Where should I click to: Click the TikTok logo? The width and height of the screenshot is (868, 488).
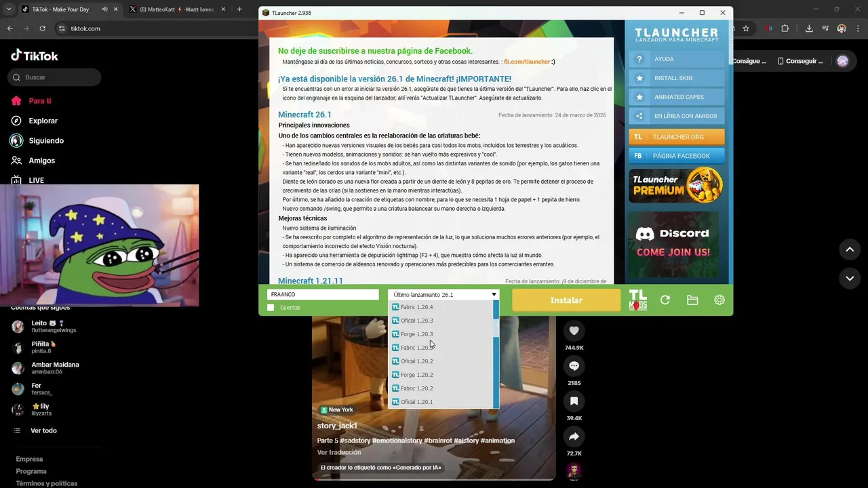(34, 56)
